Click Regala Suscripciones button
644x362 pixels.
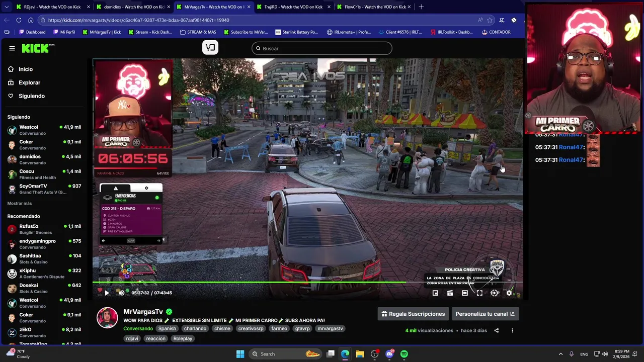(x=413, y=314)
